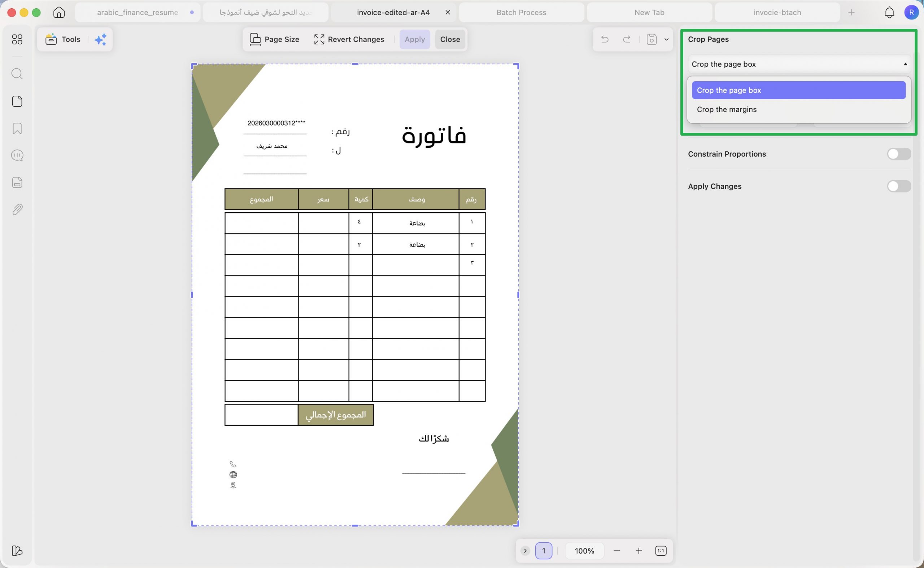
Task: Click the 100% zoom level field
Action: pos(584,551)
